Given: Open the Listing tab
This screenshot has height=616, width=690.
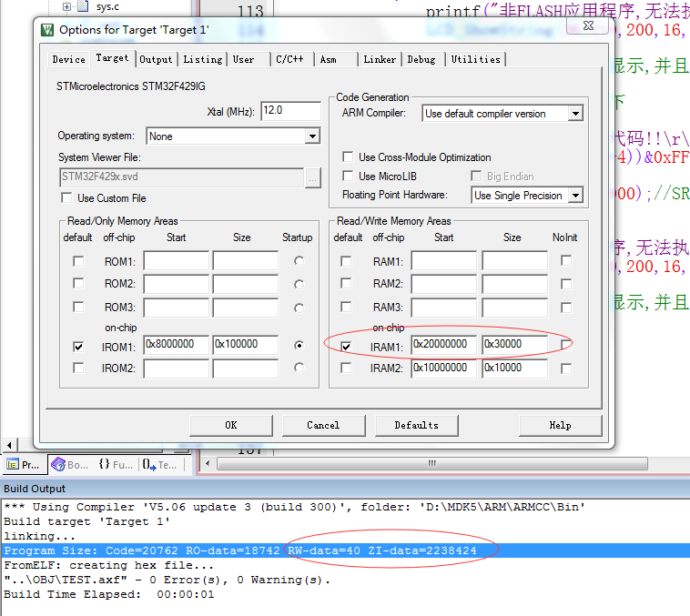Looking at the screenshot, I should [203, 59].
